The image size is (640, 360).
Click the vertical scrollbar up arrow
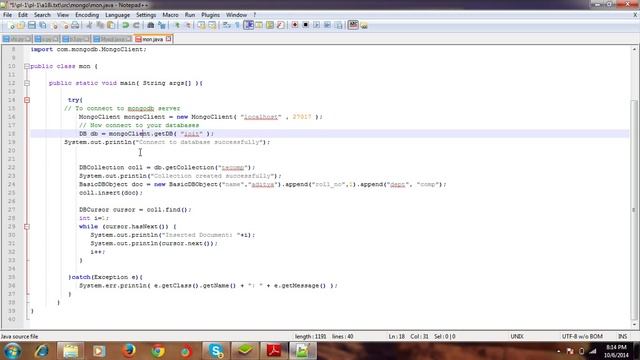(634, 49)
